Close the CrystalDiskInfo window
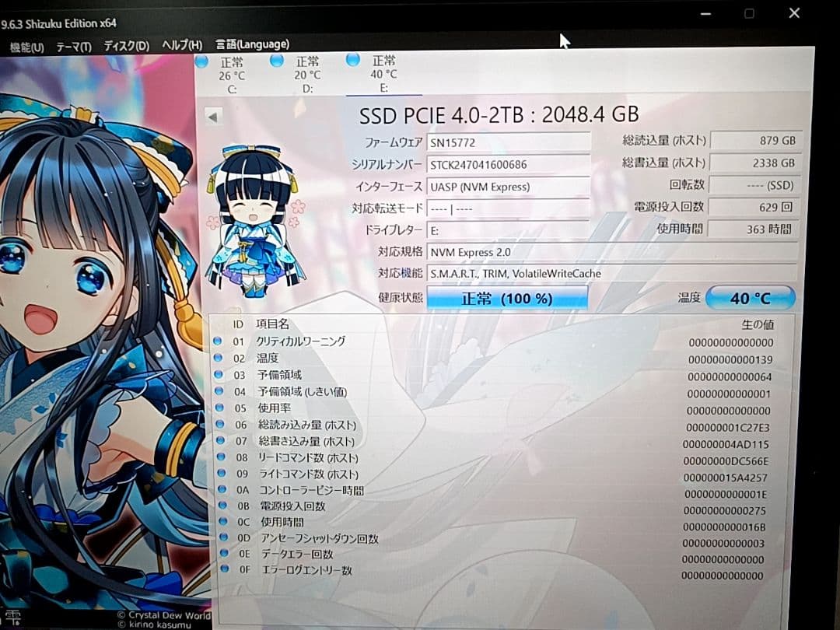840x630 pixels. (x=794, y=13)
